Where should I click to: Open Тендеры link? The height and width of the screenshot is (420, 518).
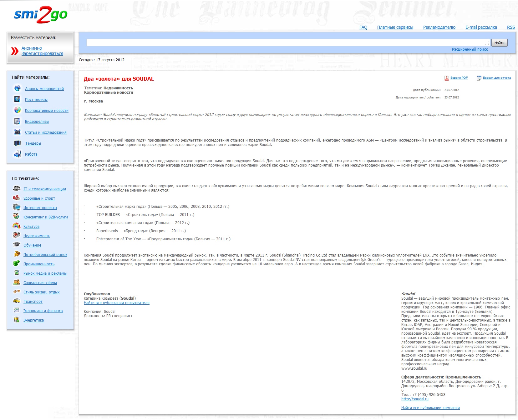click(33, 143)
